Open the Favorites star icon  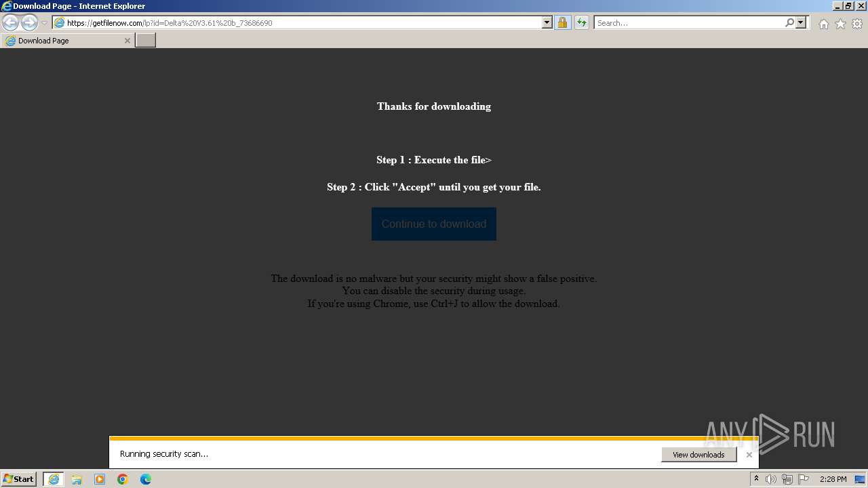click(x=840, y=24)
